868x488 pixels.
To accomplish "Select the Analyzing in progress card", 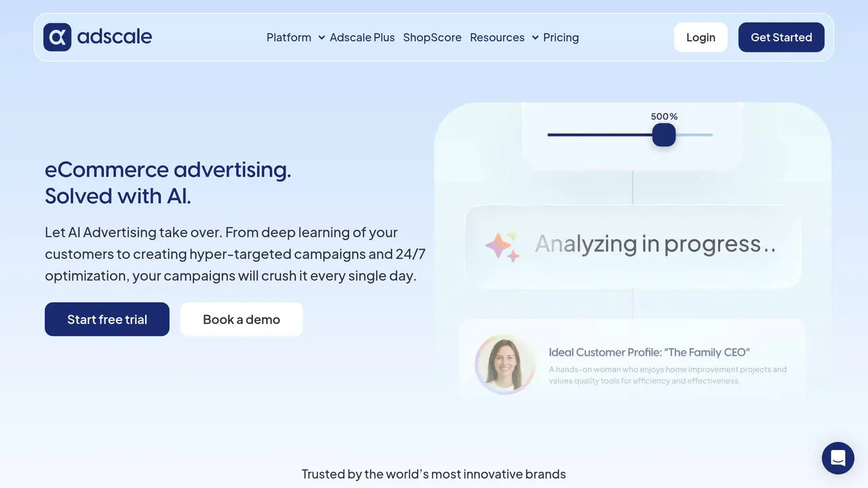I will point(633,246).
